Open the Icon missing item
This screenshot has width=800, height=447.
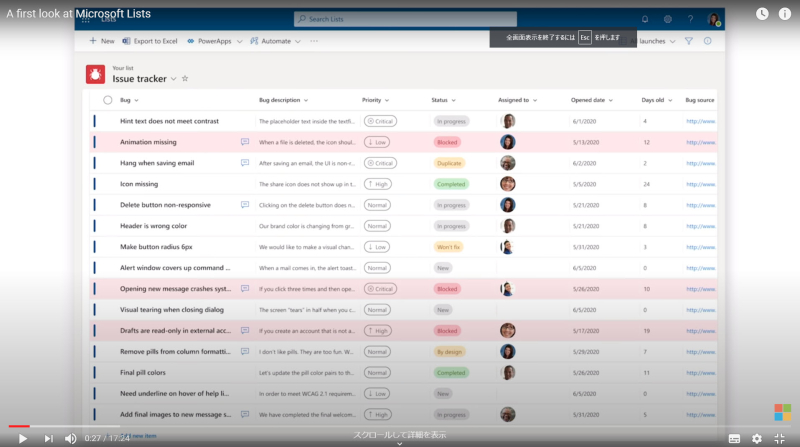[x=139, y=184]
